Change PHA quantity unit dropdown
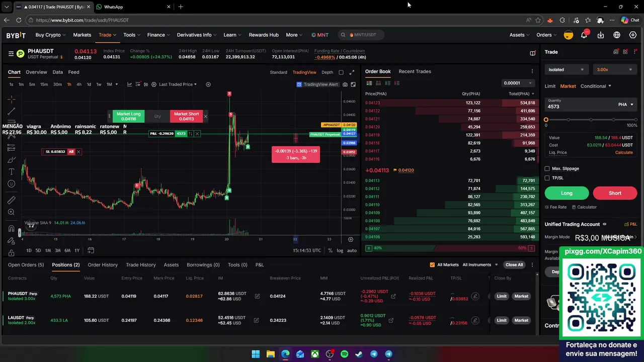Viewport: 644px width, 362px height. point(626,105)
